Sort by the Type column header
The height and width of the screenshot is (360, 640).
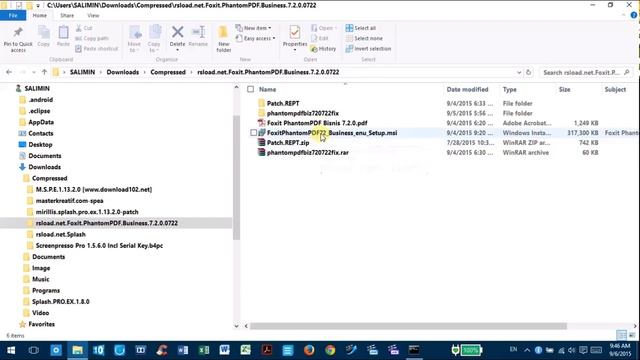pyautogui.click(x=509, y=89)
